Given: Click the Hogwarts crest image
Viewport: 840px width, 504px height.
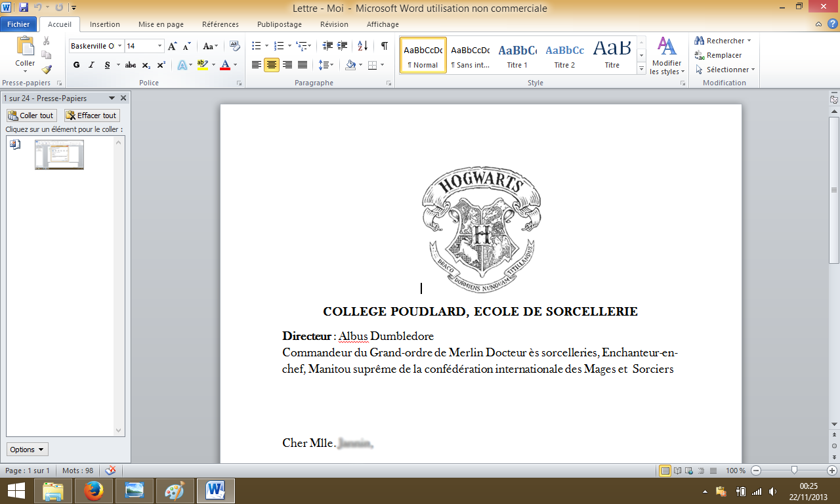Looking at the screenshot, I should point(481,230).
